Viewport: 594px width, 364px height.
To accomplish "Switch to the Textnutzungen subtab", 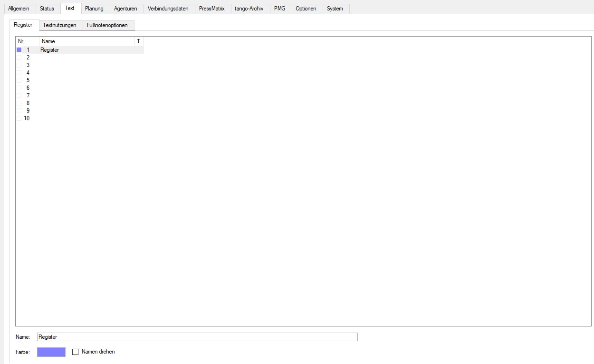I will coord(59,25).
